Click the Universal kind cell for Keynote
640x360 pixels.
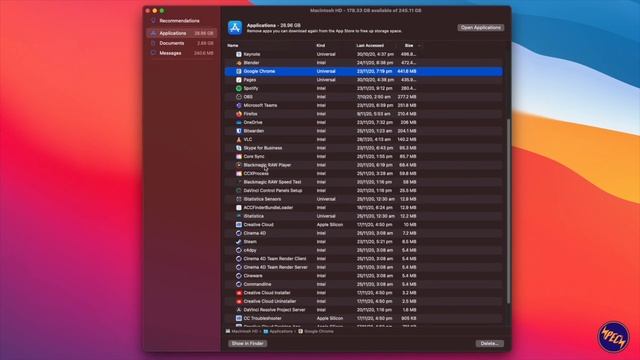tap(326, 54)
